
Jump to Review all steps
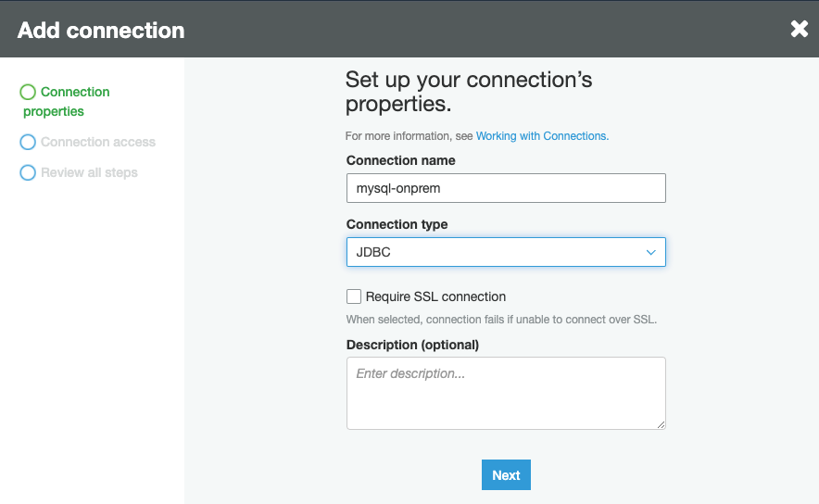[x=89, y=172]
